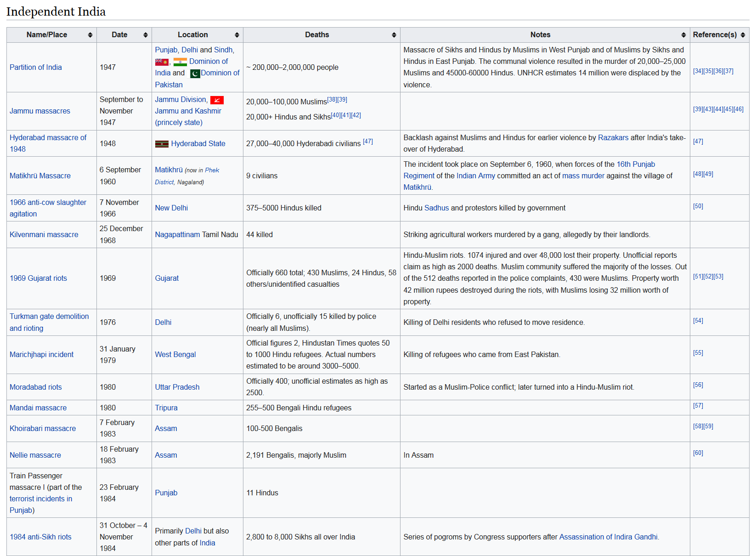Screen dimensions: 756x556
Task: Open the Hyderabad State location link
Action: 198,143
